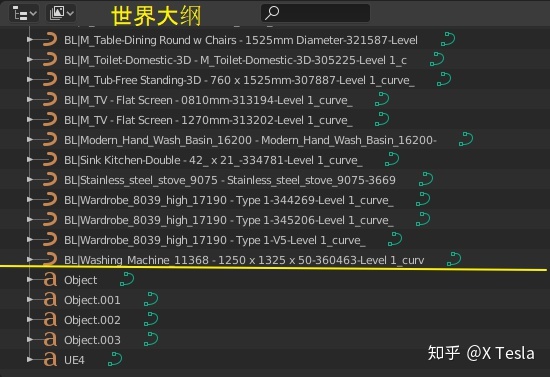Expand the Washing Machine_11368 row
This screenshot has width=550, height=377.
click(30, 260)
